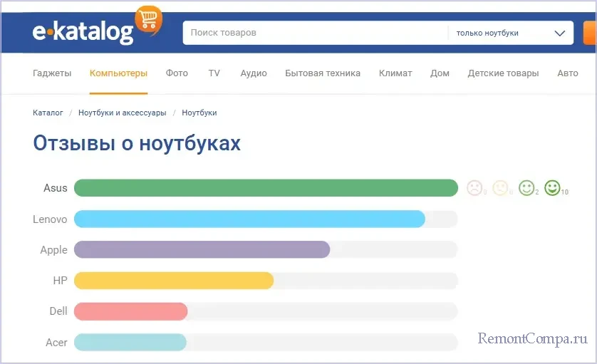Select the Компьютеры category tab
Image resolution: width=597 pixels, height=364 pixels.
118,73
